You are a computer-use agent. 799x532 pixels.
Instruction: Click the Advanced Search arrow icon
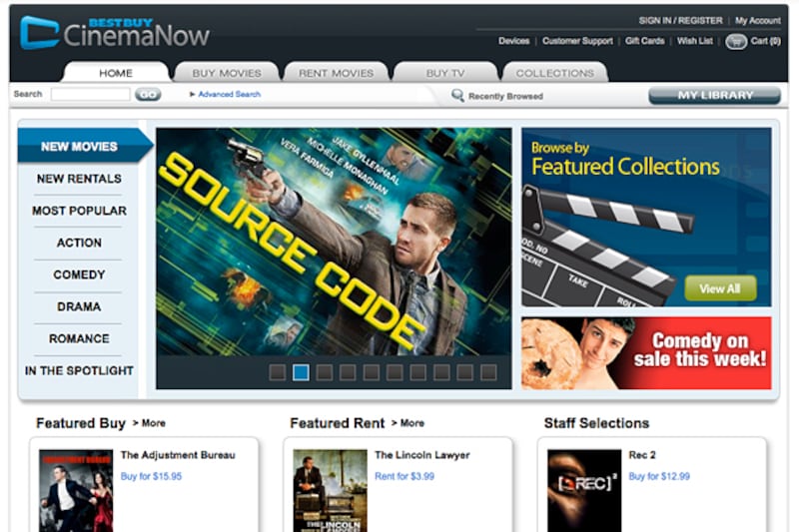192,94
